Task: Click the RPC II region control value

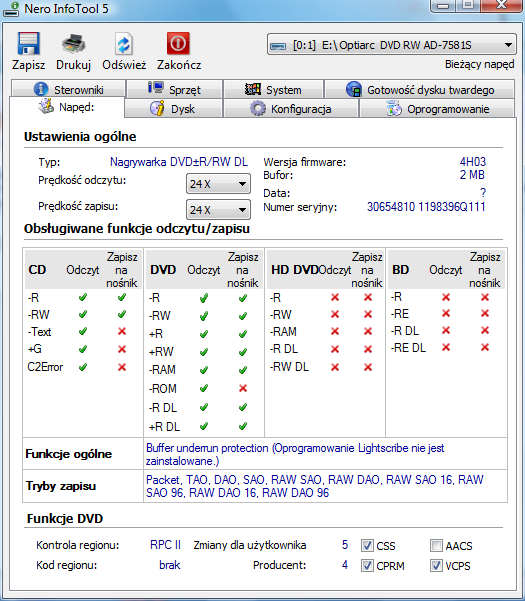Action: tap(165, 545)
